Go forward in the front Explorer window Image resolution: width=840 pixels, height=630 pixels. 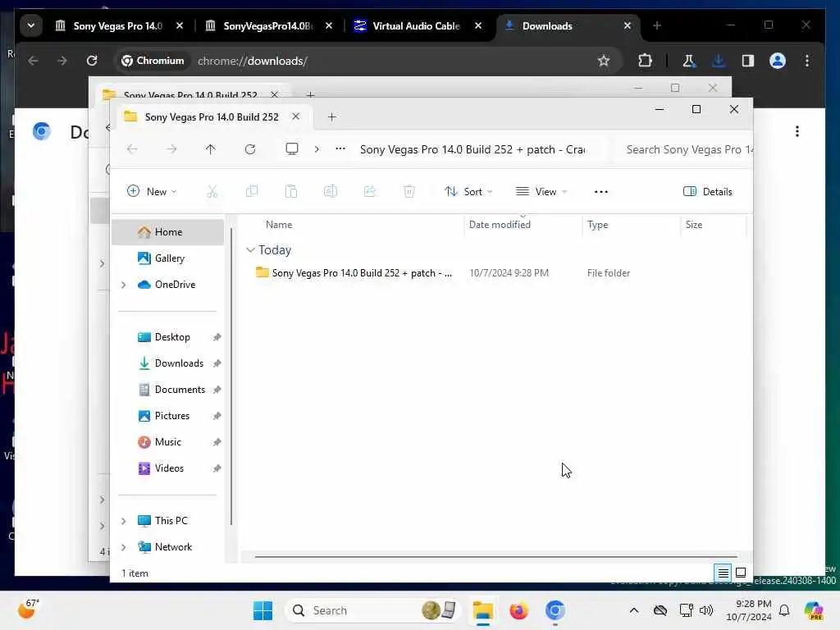coord(171,149)
